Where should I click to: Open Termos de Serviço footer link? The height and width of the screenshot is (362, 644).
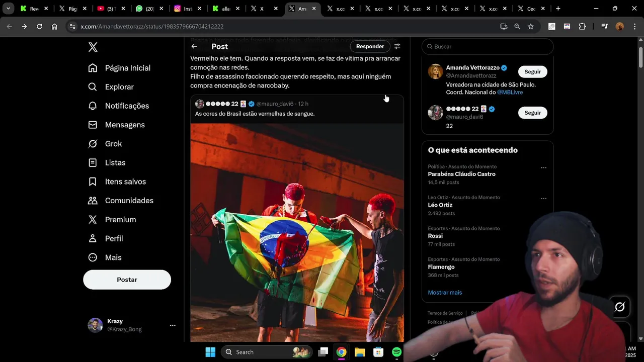[445, 313]
